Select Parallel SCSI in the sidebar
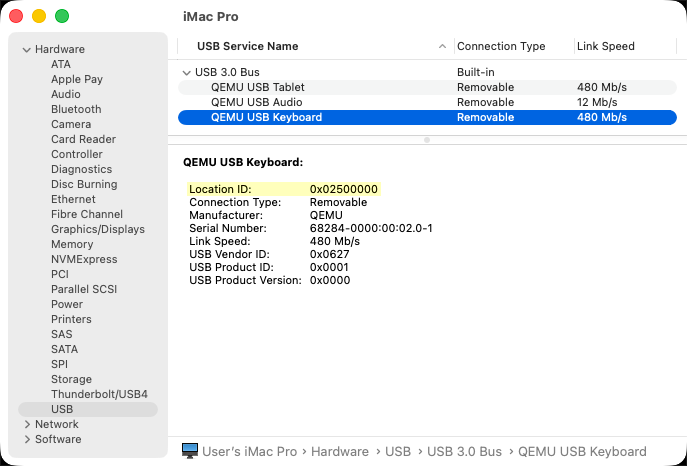The image size is (687, 466). point(84,289)
